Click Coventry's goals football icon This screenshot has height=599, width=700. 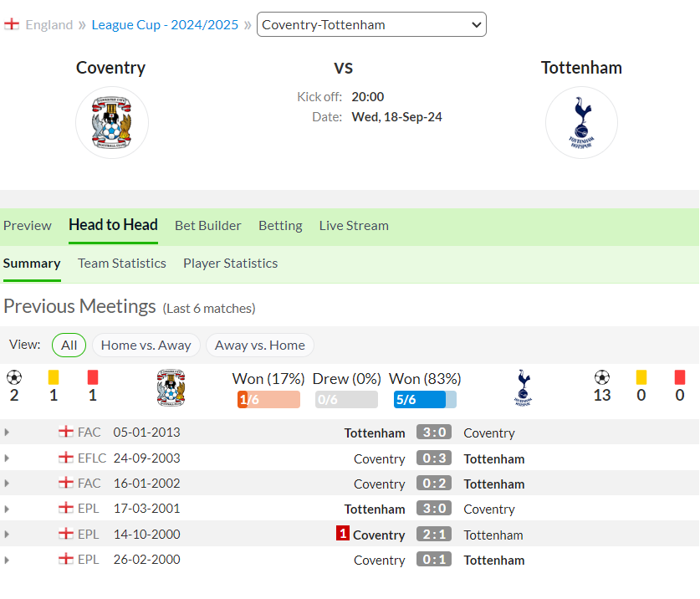14,377
